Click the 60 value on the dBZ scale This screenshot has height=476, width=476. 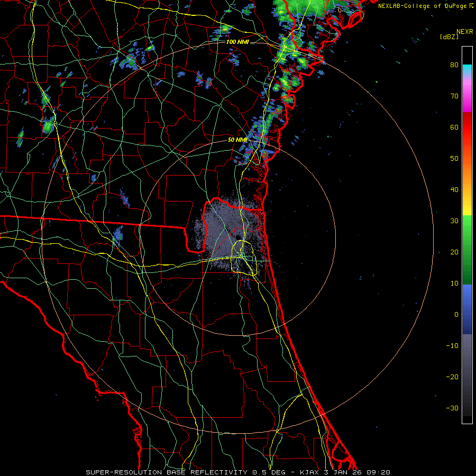pyautogui.click(x=454, y=127)
